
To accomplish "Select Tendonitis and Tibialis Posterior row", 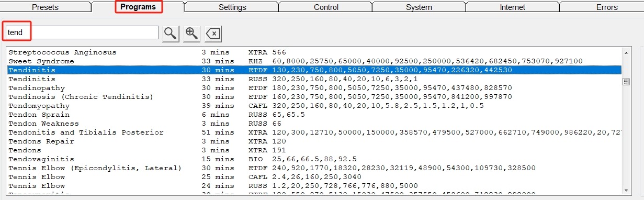I will coord(314,132).
